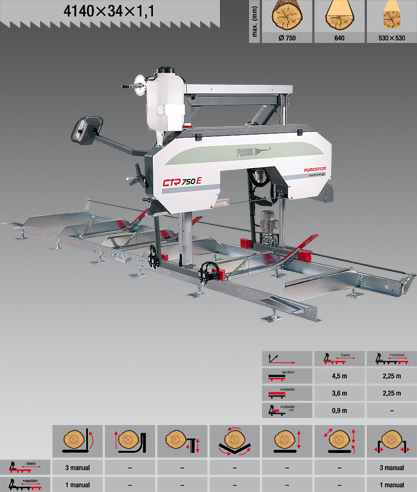Select the '4,5 m' section length cell
Image resolution: width=417 pixels, height=492 pixels.
click(339, 376)
